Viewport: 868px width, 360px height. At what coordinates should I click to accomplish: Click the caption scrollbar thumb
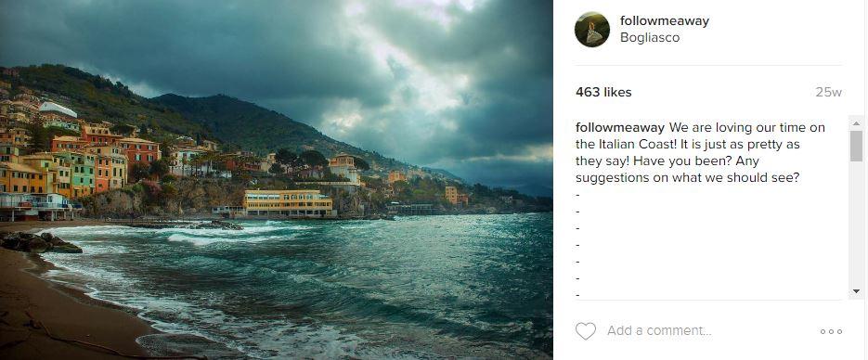(856, 146)
